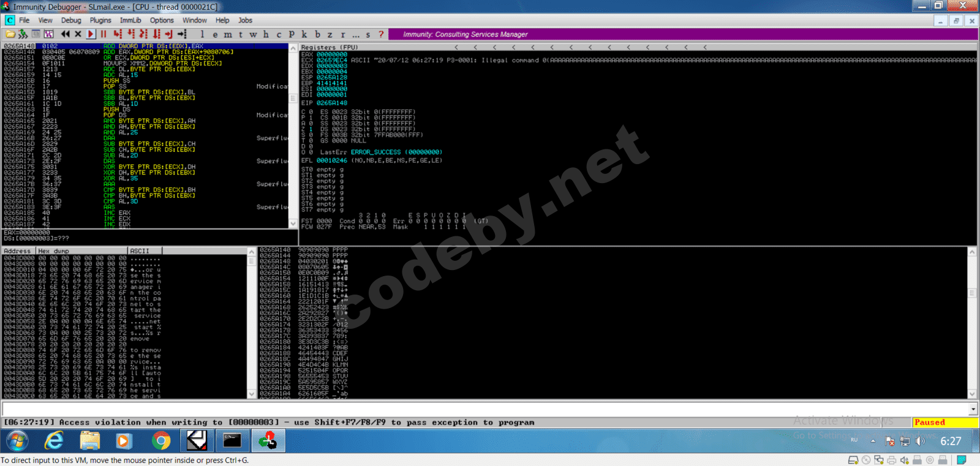Restart program with rewind icon
Viewport: 980px width, 466px height.
tap(66, 34)
